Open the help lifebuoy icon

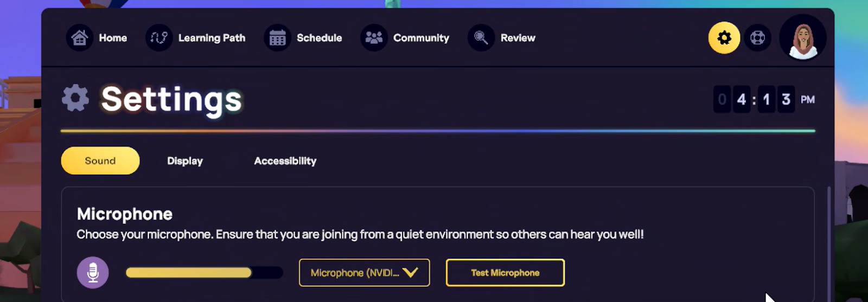[x=757, y=38]
